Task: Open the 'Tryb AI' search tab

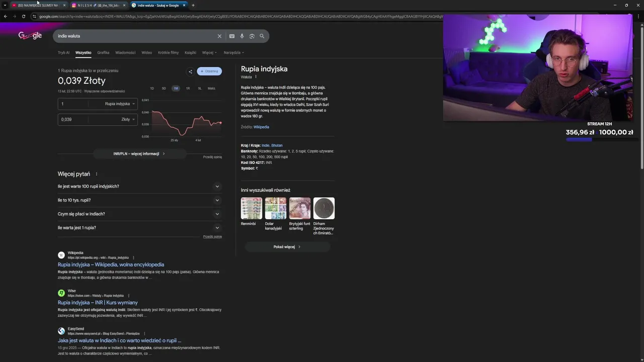Action: [63, 52]
